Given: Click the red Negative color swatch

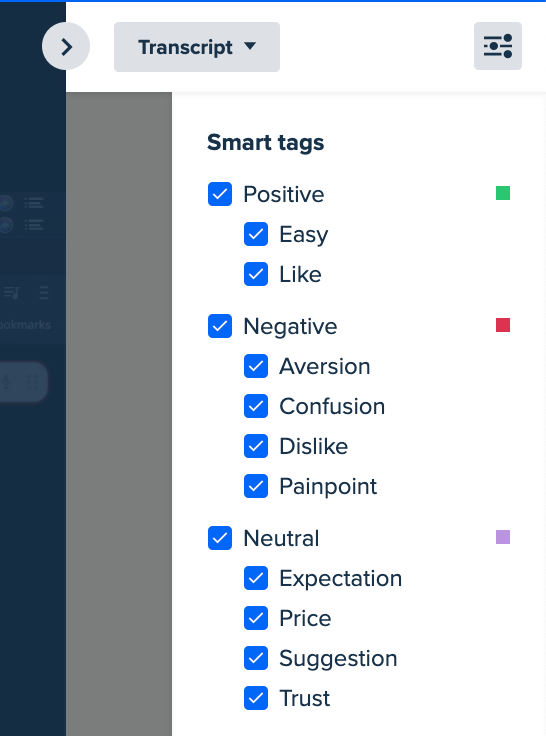Looking at the screenshot, I should (x=503, y=325).
